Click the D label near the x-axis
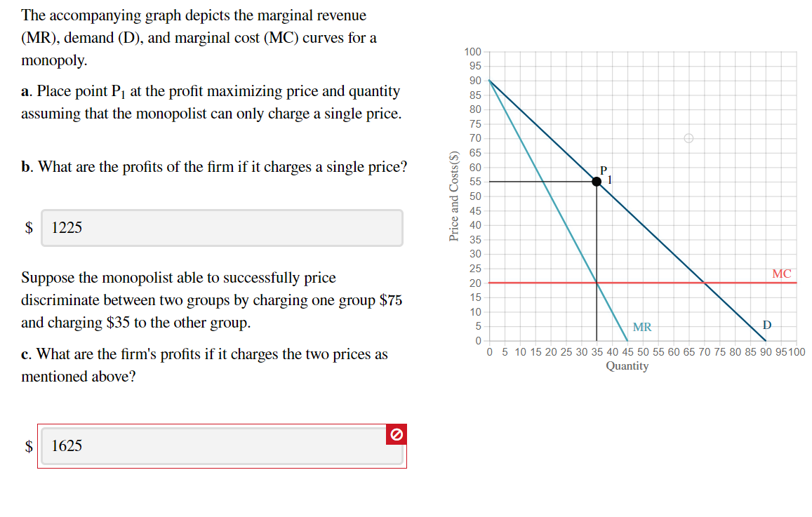Screen dimensions: 812x517 pyautogui.click(x=766, y=325)
